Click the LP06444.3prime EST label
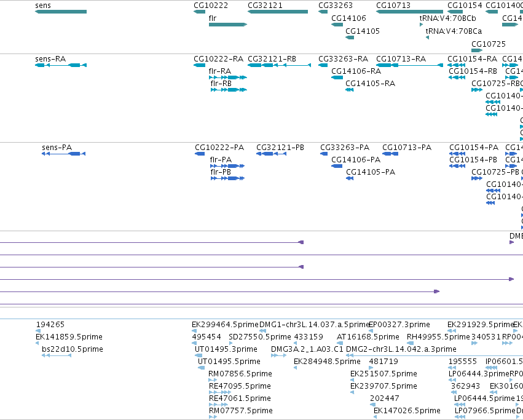 [x=479, y=374]
